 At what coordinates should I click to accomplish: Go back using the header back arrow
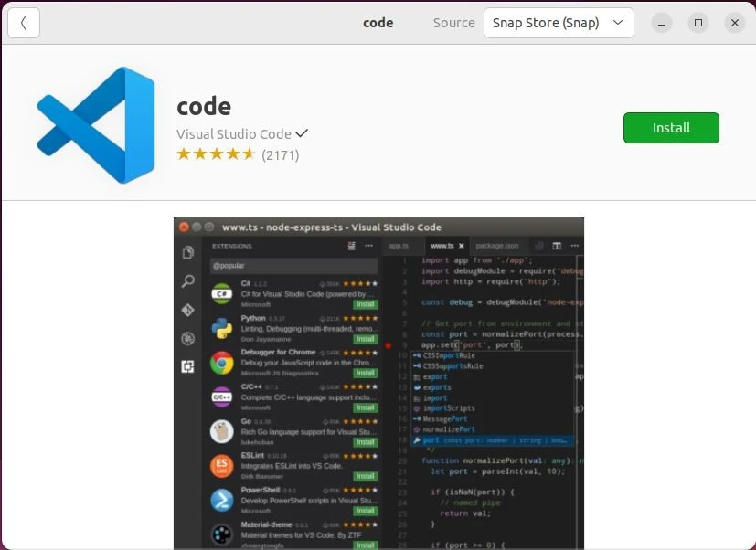pos(23,23)
